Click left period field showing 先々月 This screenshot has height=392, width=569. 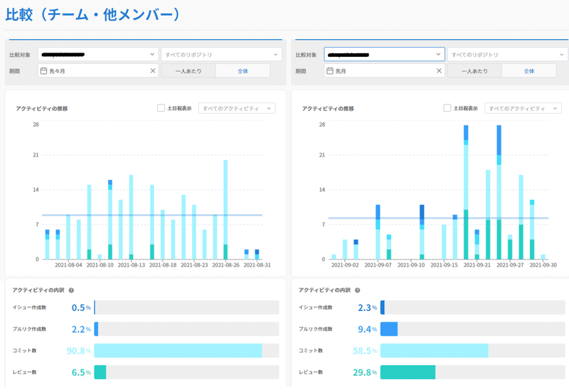tap(98, 70)
